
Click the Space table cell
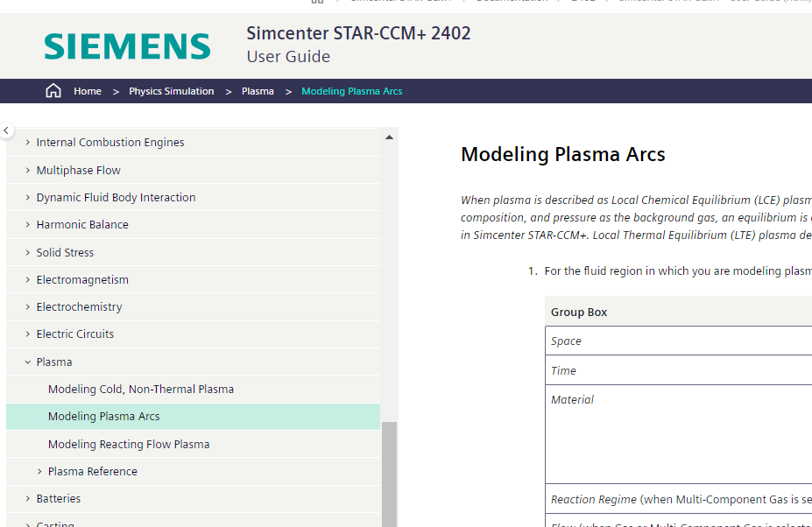(x=678, y=341)
